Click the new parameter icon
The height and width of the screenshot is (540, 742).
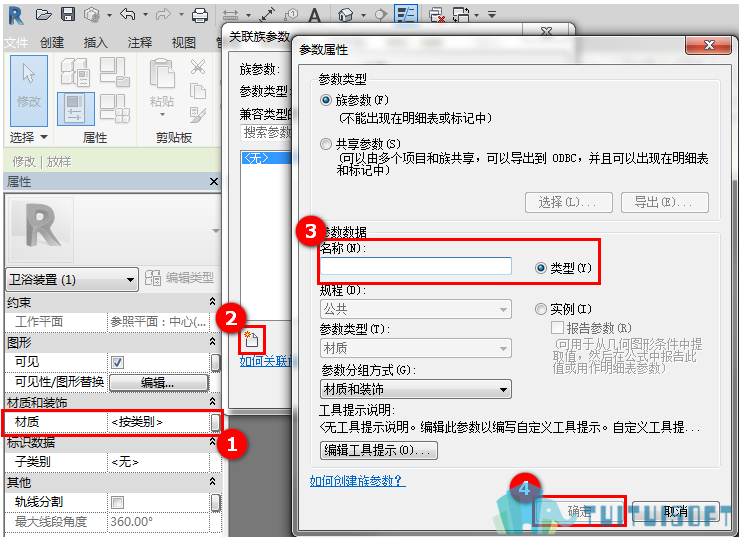[251, 339]
